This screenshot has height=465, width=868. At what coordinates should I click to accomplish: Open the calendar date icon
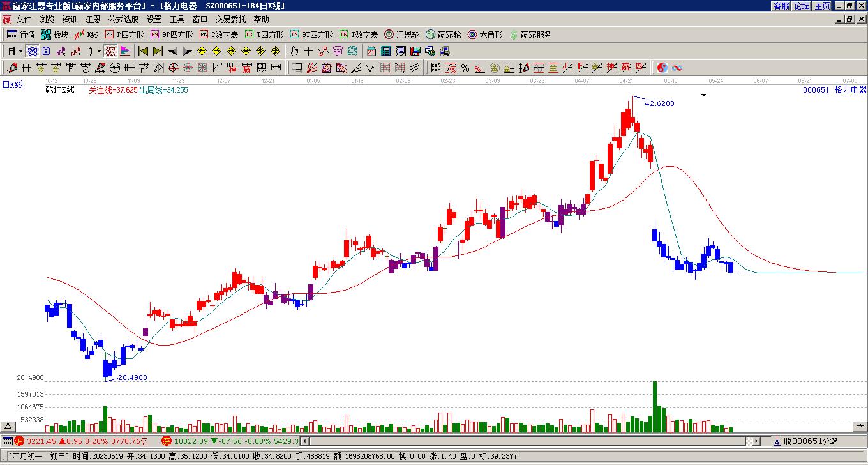coord(371,51)
